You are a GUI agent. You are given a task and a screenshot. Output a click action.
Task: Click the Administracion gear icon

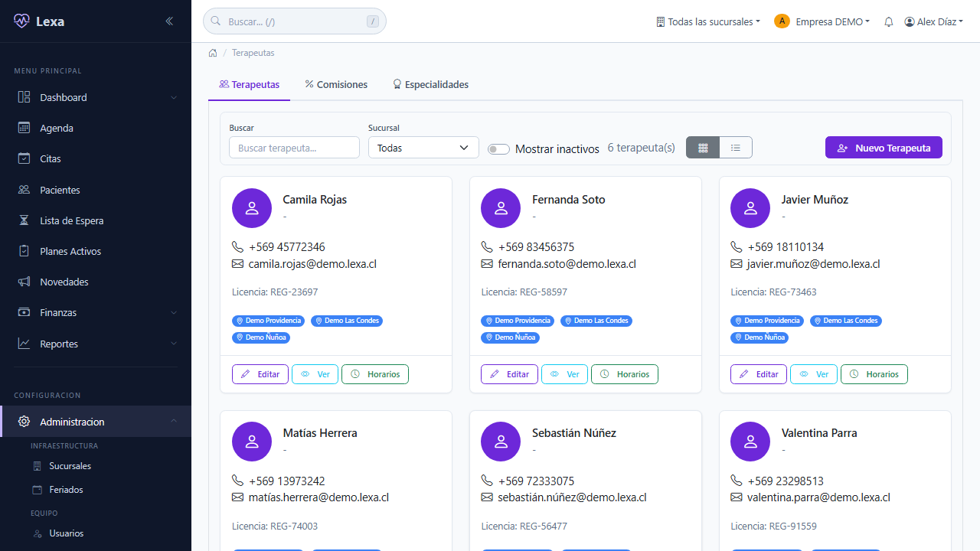pyautogui.click(x=24, y=422)
